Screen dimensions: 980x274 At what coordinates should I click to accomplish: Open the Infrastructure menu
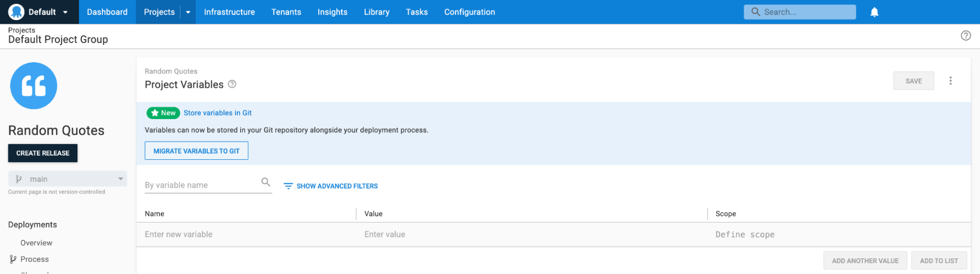[x=229, y=12]
